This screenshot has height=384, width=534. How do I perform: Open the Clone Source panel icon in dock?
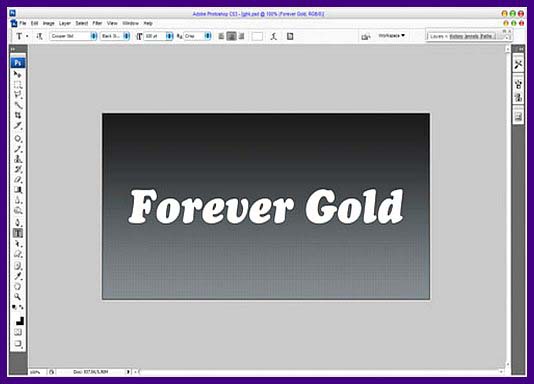tap(518, 97)
